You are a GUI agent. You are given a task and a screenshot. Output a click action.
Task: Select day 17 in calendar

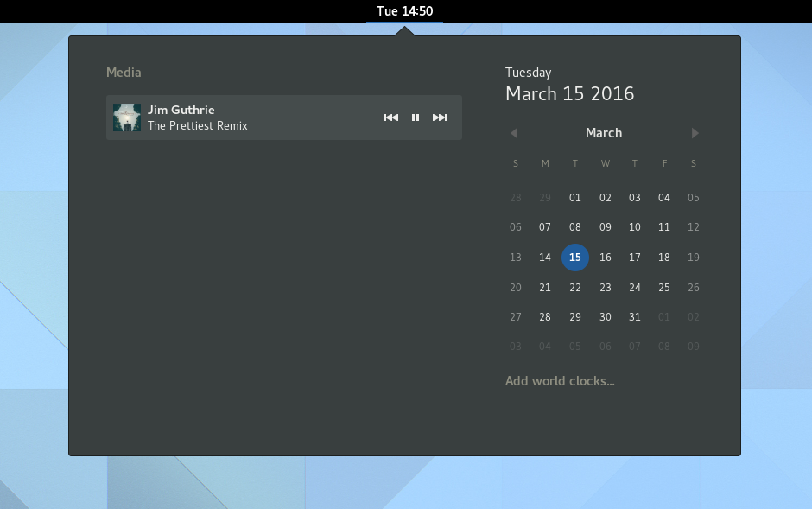point(634,258)
